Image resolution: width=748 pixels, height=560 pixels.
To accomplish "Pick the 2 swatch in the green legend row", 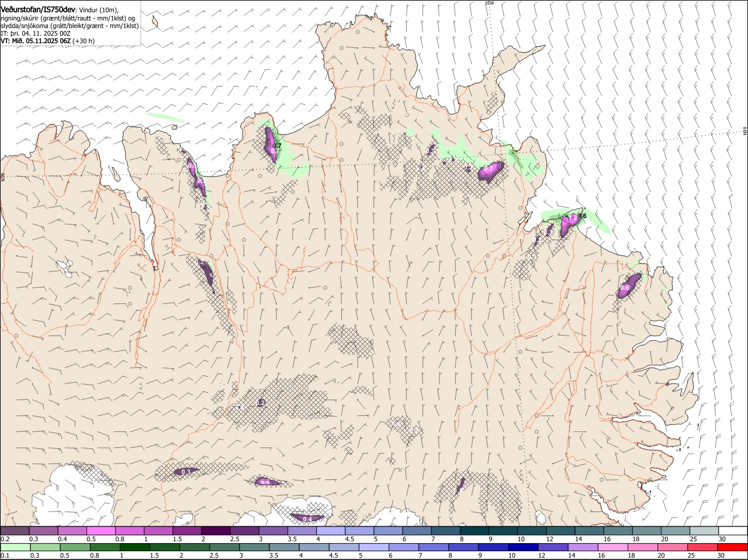I will pyautogui.click(x=194, y=547).
